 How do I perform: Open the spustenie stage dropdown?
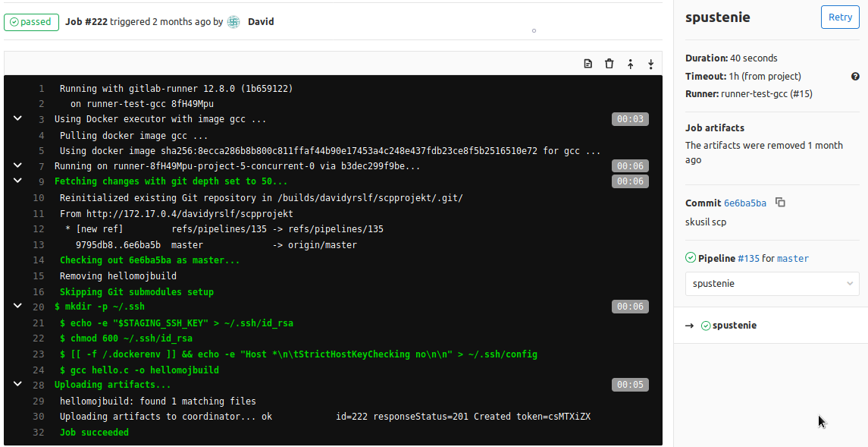tap(772, 284)
